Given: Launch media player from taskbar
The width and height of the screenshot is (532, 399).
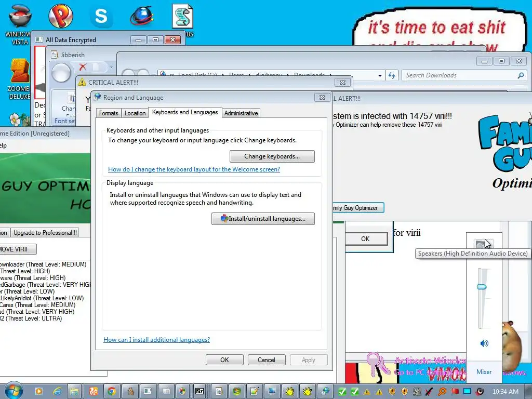Looking at the screenshot, I should 38,391.
